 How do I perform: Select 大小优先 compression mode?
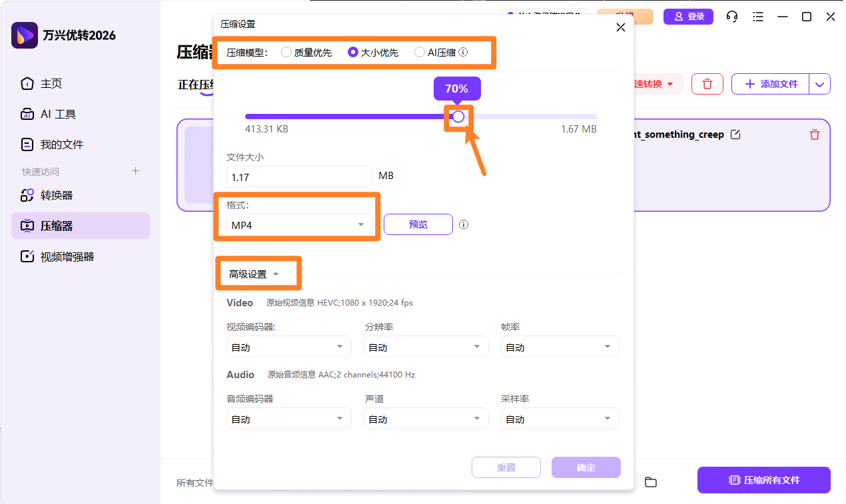pyautogui.click(x=373, y=52)
